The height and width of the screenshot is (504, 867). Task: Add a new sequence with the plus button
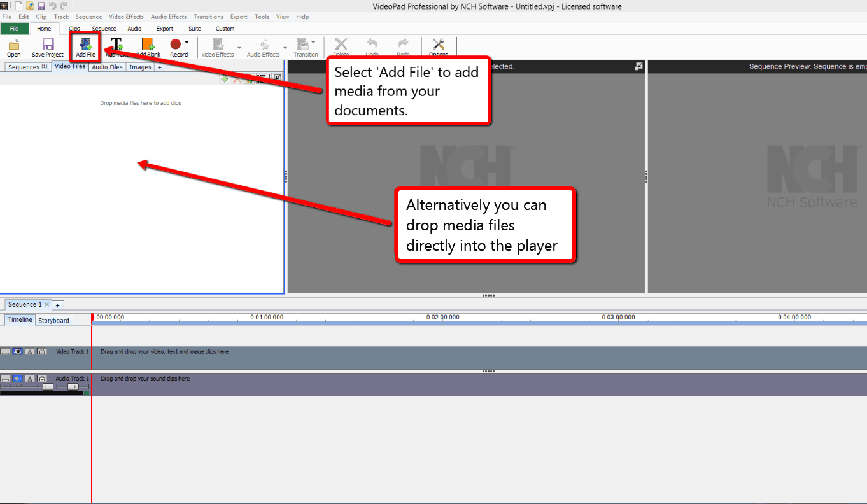click(57, 305)
